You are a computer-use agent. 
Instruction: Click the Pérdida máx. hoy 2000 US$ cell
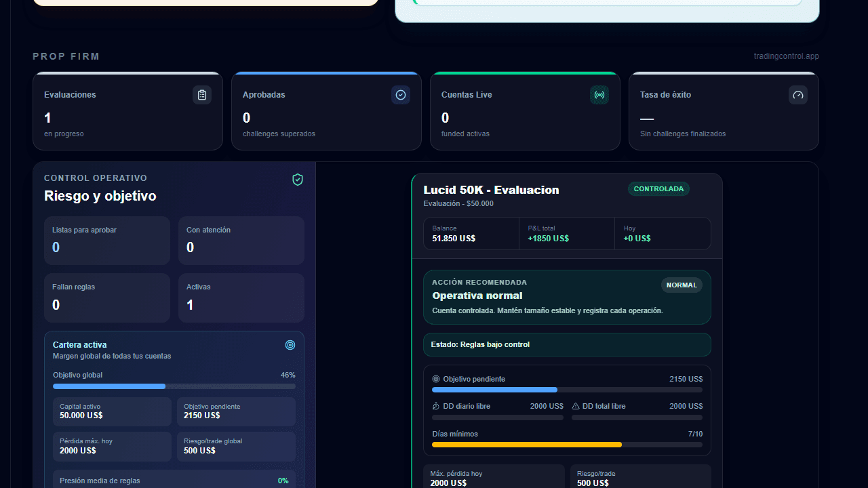112,447
